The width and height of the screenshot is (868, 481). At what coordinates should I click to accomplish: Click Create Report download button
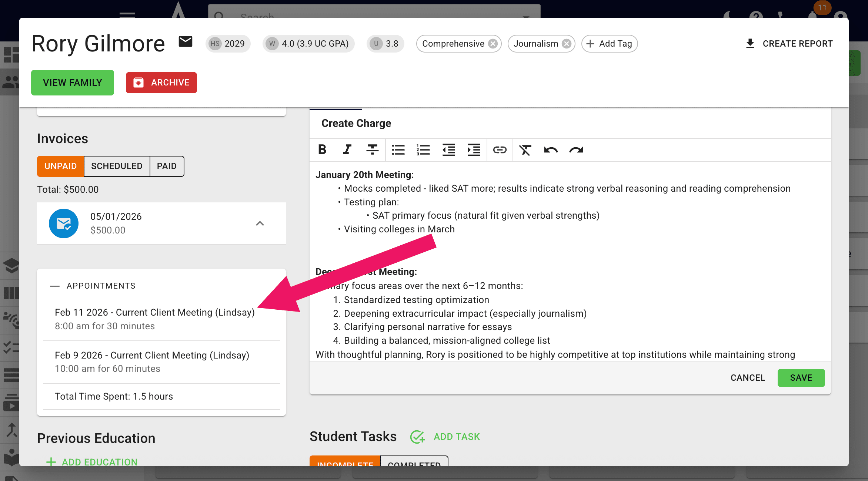tap(789, 44)
